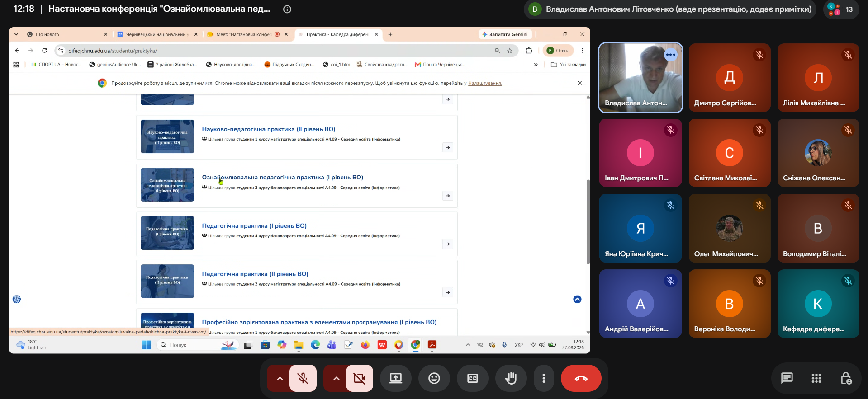
Task: Open "Науково-педагогічна практика (II рівень ВО)" link
Action: click(269, 129)
